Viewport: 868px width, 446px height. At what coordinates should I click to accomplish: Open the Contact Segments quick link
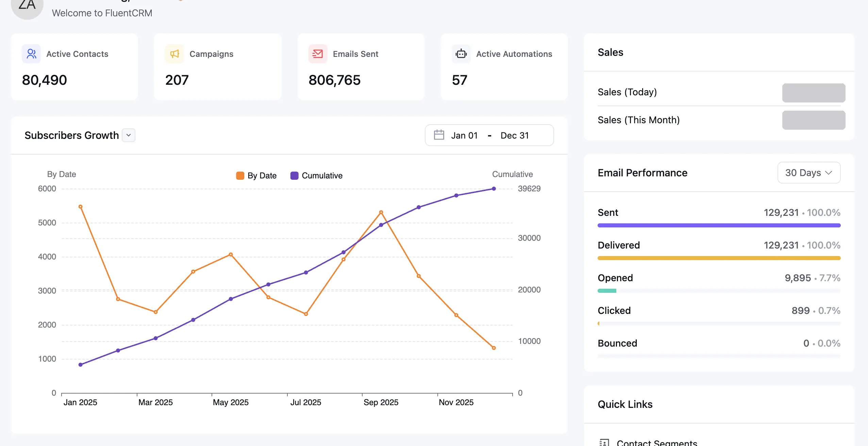point(656,443)
